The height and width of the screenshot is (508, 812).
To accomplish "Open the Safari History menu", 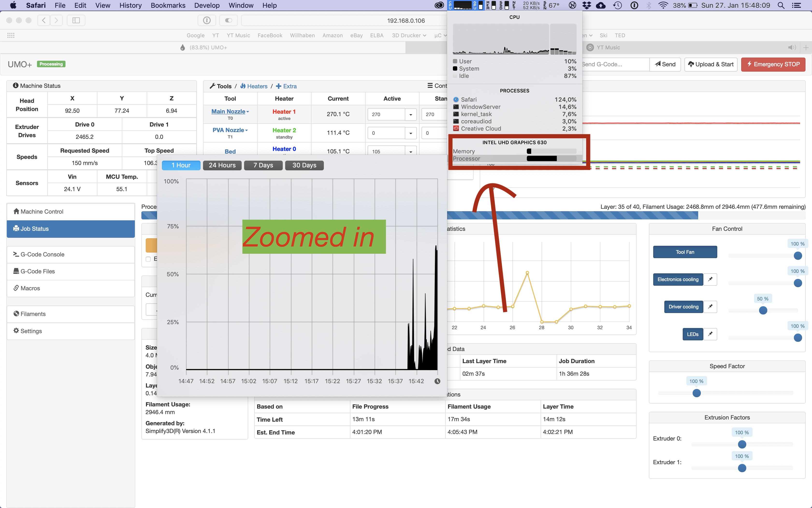I will pos(130,5).
